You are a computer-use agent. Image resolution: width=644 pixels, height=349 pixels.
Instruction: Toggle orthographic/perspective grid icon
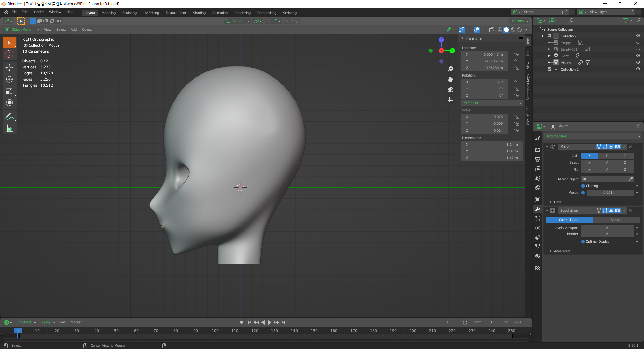pos(450,100)
